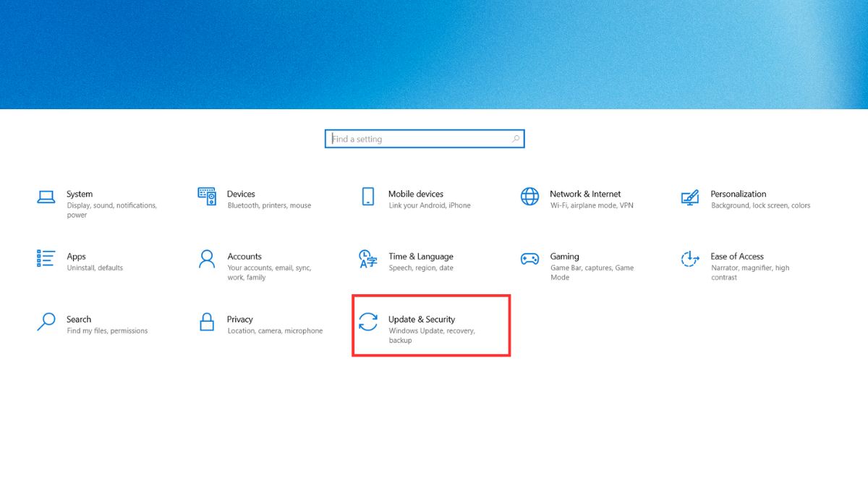Select the Mobile devices title
This screenshot has width=868, height=488.
416,194
